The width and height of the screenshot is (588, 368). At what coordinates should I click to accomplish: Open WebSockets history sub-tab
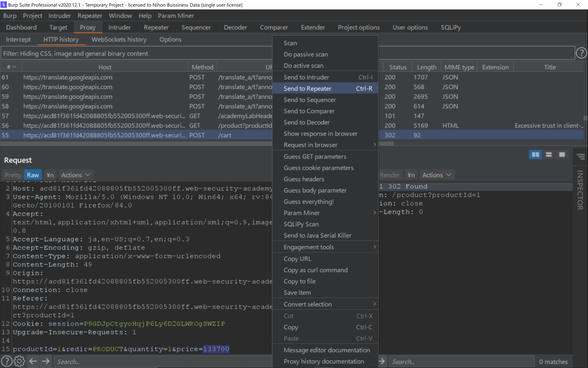coord(119,39)
